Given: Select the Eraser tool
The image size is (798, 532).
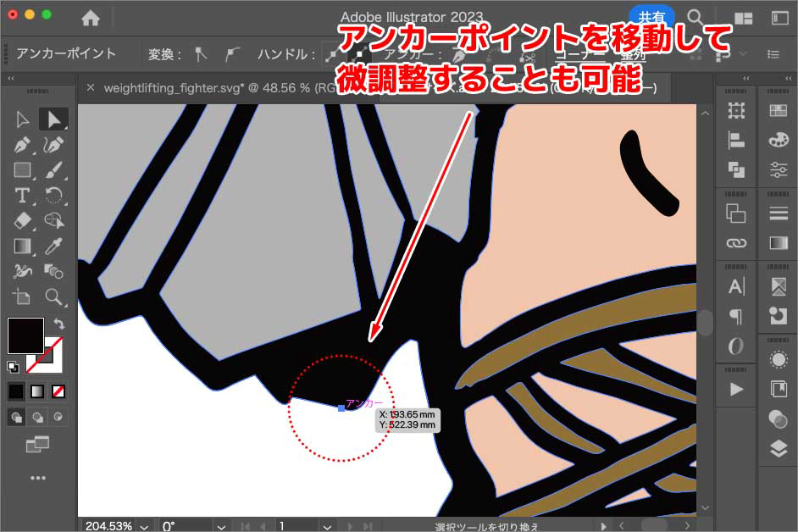Looking at the screenshot, I should (23, 221).
